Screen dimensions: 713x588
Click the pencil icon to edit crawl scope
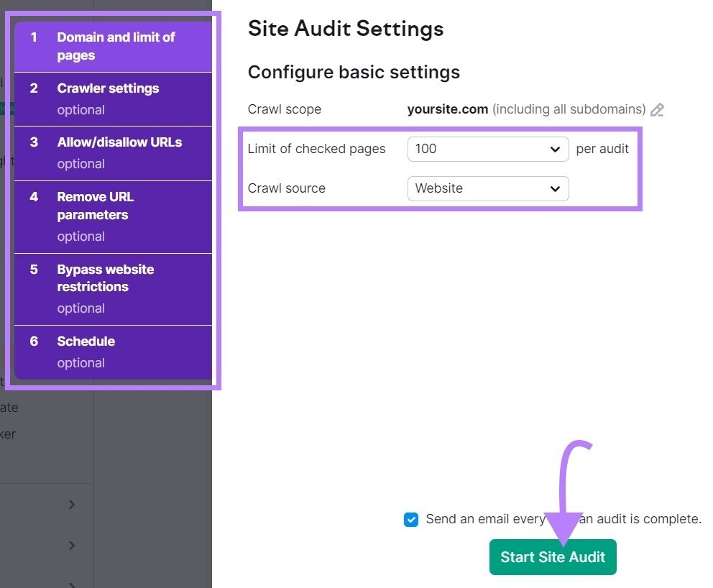(657, 109)
